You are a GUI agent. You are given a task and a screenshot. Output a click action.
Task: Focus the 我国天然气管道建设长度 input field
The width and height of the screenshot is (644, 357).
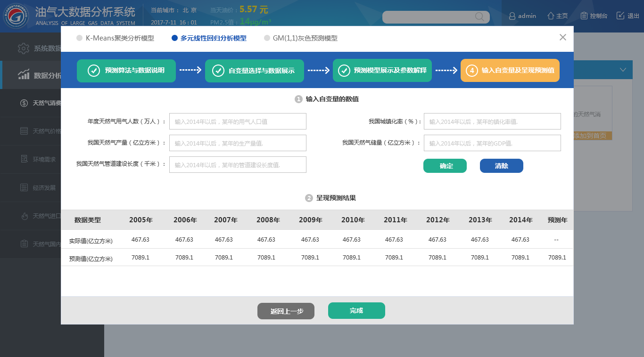click(238, 164)
